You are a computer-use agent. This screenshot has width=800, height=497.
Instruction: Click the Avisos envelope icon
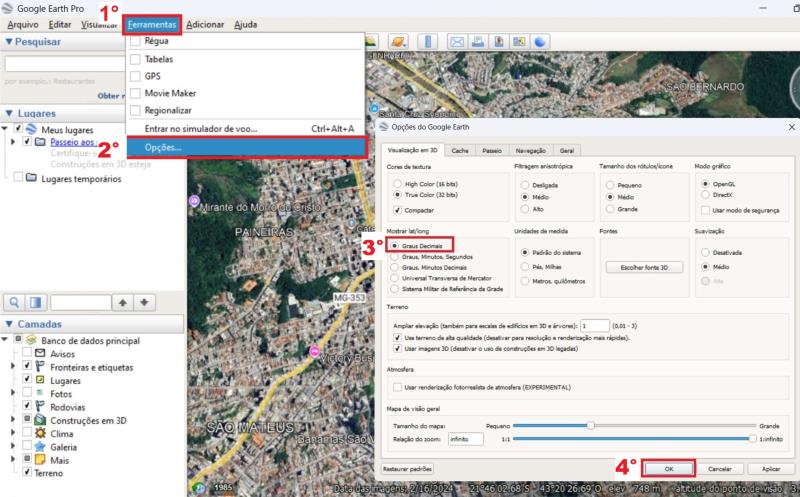pyautogui.click(x=40, y=353)
